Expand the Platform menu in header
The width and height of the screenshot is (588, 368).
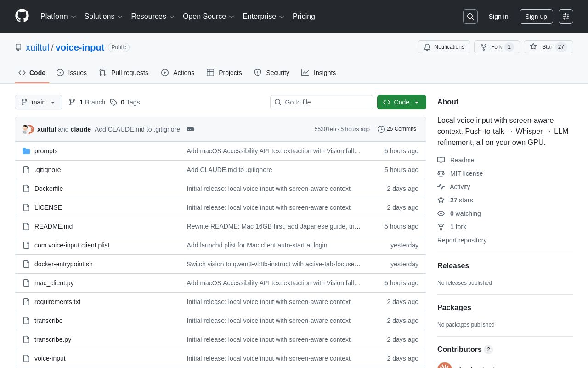point(58,17)
